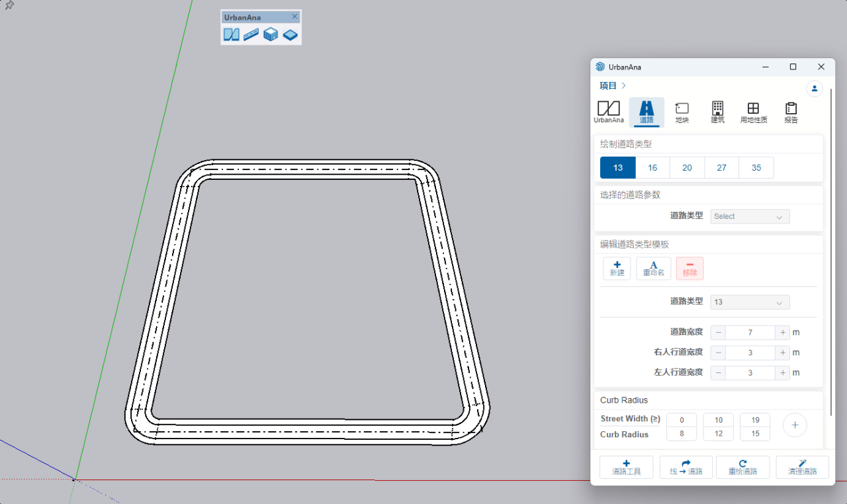
Task: Open the 'Select' road type dropdown
Action: tap(750, 216)
